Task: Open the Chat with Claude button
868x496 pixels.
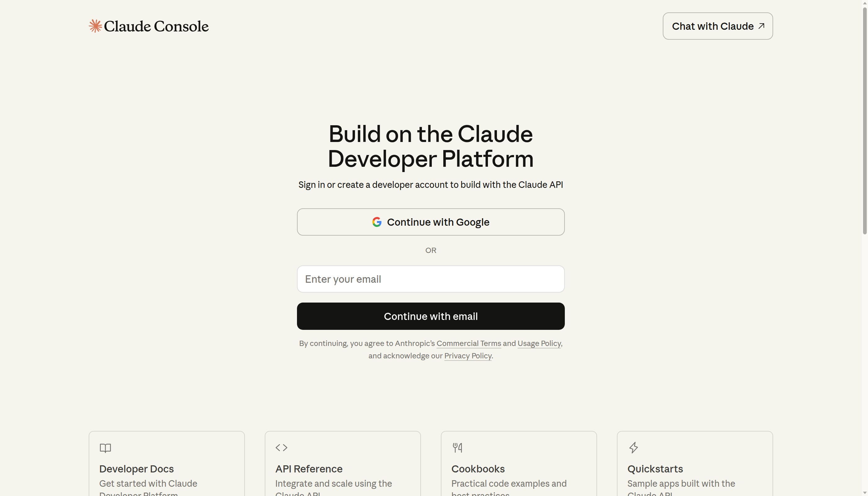Action: [713, 26]
